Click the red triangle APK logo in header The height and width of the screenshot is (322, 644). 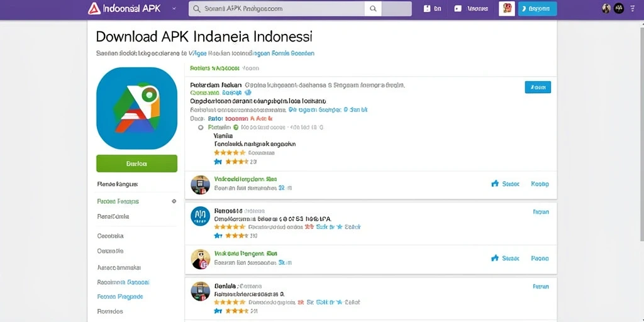94,9
